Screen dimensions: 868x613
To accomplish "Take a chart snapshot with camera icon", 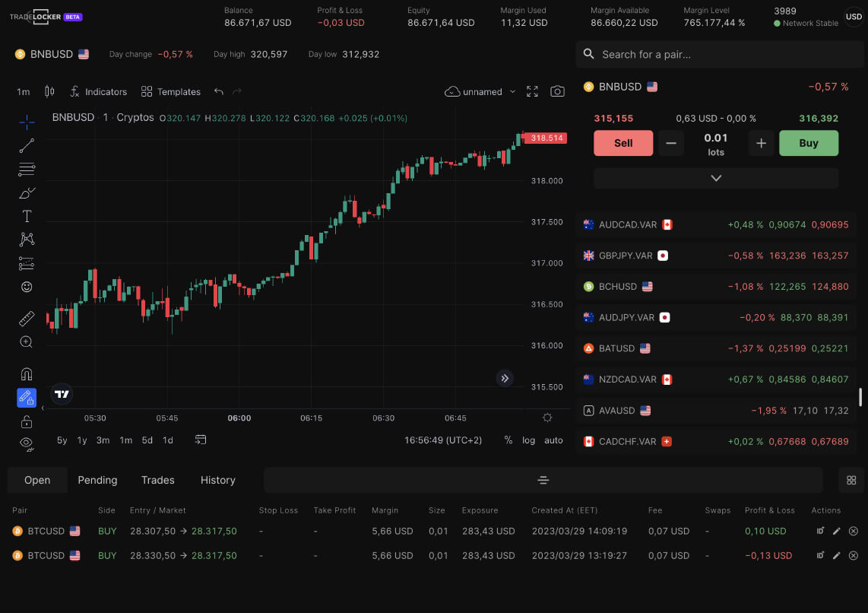I will (x=557, y=91).
